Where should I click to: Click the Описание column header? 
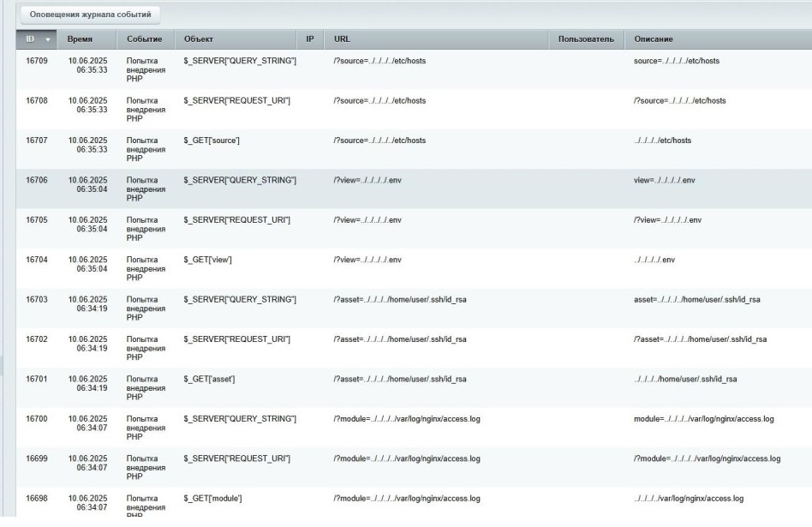coord(655,39)
